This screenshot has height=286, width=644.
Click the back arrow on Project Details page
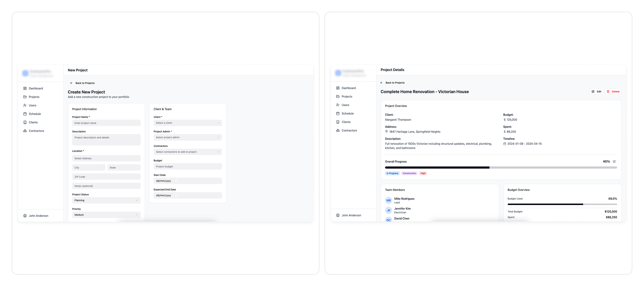381,83
